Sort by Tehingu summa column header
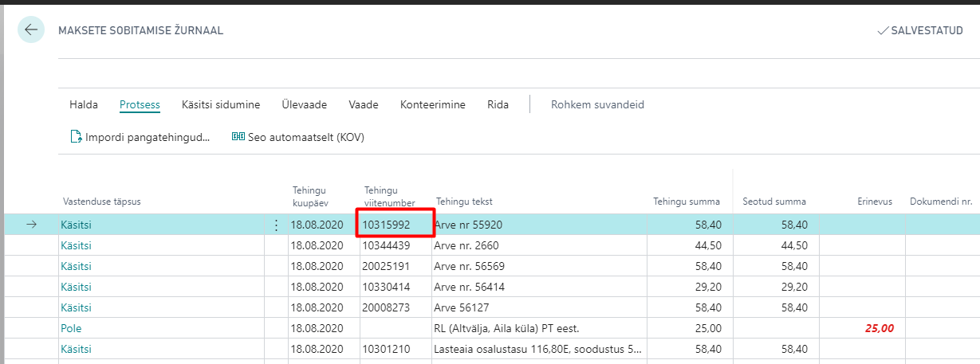Image resolution: width=980 pixels, height=364 pixels. coord(687,202)
